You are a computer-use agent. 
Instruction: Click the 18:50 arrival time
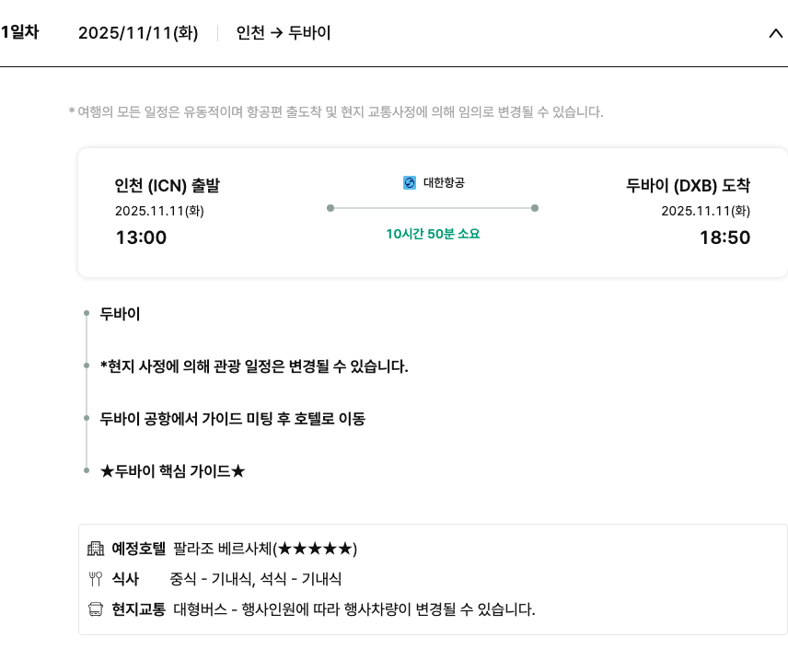point(724,238)
